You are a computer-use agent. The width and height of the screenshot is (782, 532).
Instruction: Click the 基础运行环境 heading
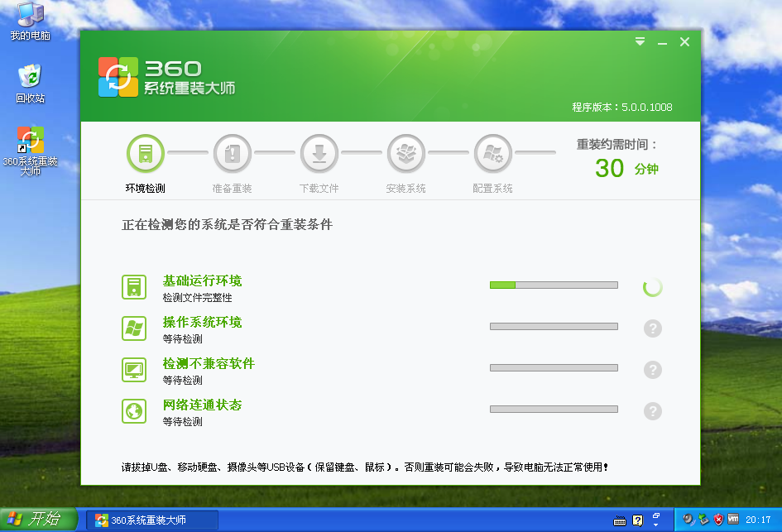(202, 280)
